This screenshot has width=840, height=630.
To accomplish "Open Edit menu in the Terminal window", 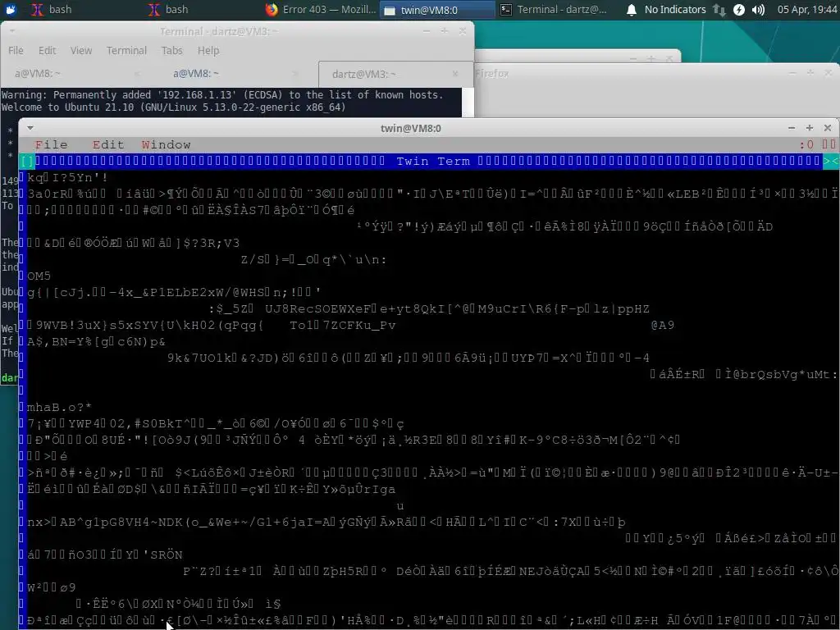I will tap(47, 50).
